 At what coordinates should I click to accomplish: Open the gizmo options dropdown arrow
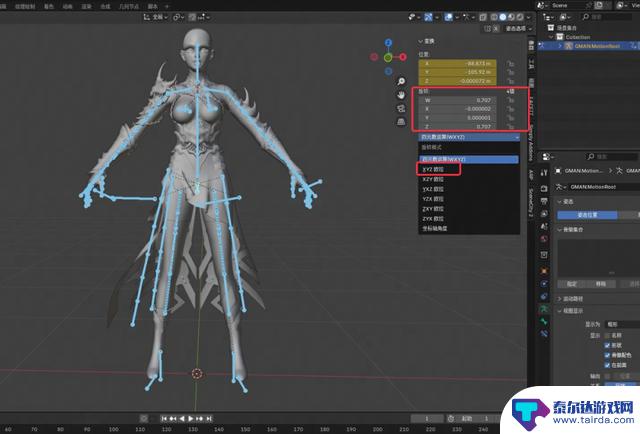(x=437, y=18)
